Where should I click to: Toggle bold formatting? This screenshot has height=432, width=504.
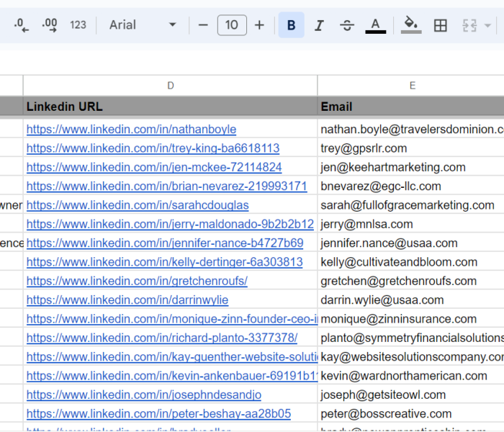[x=291, y=25]
